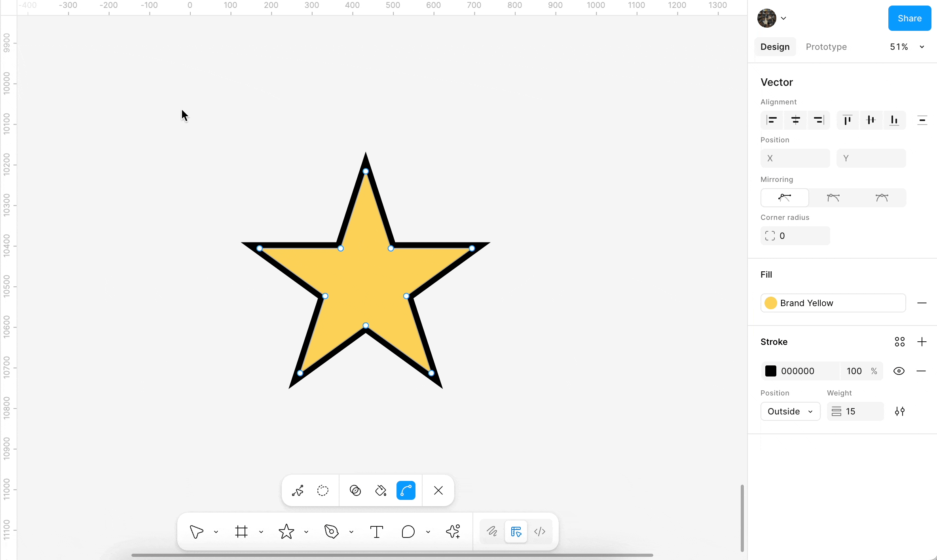
Task: Select the Text tool
Action: (376, 532)
